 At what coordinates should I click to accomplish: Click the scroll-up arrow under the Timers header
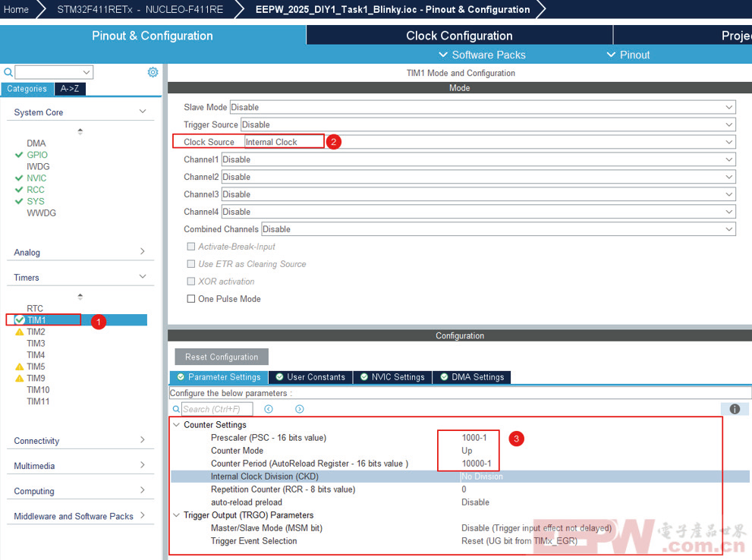point(80,296)
